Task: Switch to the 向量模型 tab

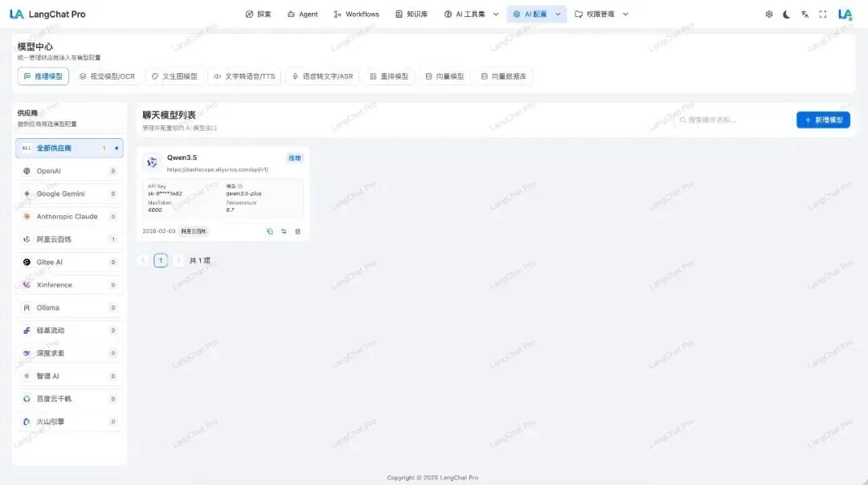Action: click(444, 76)
